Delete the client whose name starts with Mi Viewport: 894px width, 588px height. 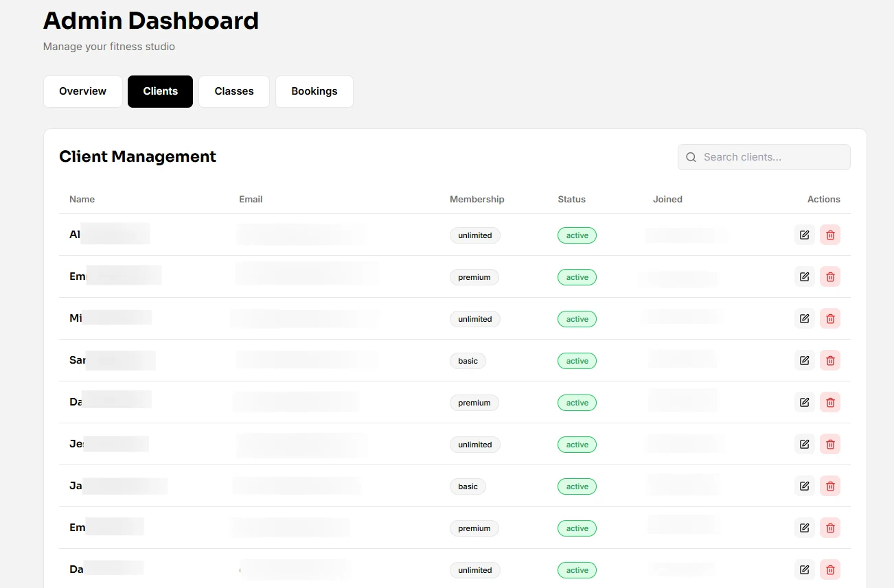point(830,318)
